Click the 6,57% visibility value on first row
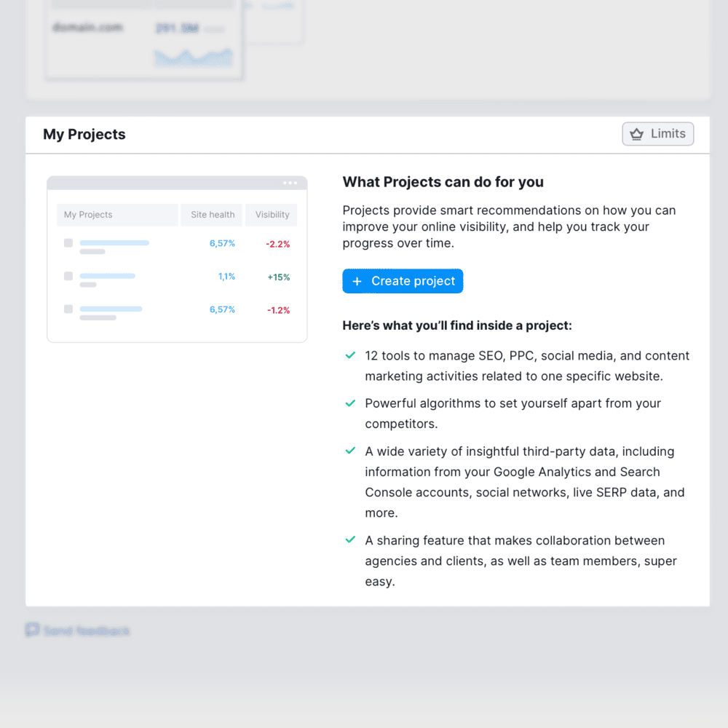 [222, 243]
